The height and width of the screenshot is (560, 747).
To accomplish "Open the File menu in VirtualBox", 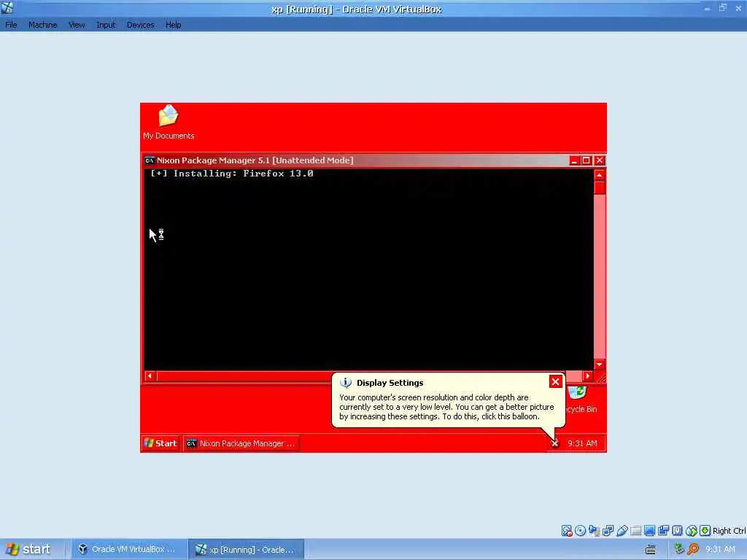I will tap(11, 25).
